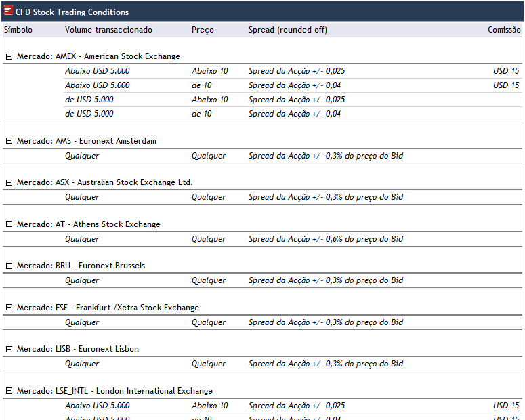
Task: Click Euronext Brussels spread '0,3% do preço do Bid'
Action: click(364, 280)
